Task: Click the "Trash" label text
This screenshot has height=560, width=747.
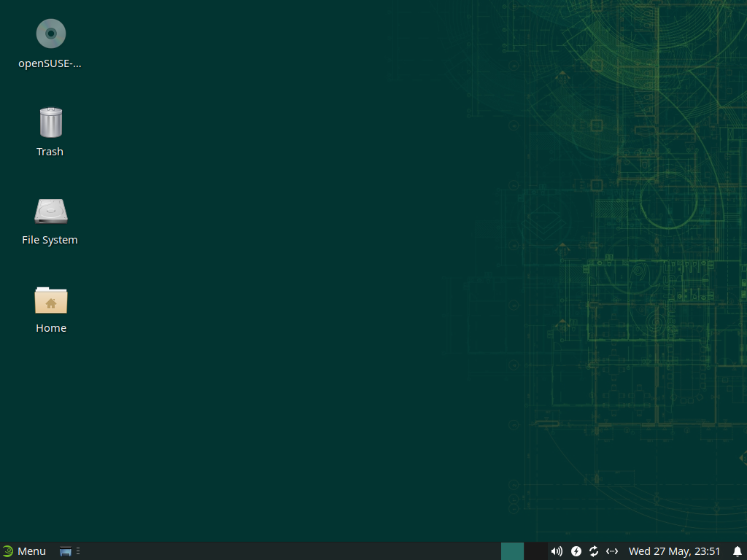Action: (50, 152)
